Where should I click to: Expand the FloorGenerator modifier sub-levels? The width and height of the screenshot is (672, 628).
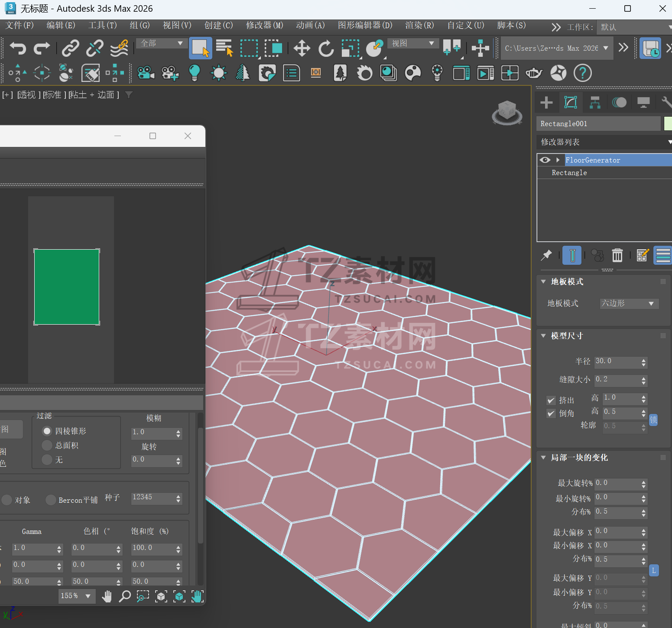click(x=558, y=160)
